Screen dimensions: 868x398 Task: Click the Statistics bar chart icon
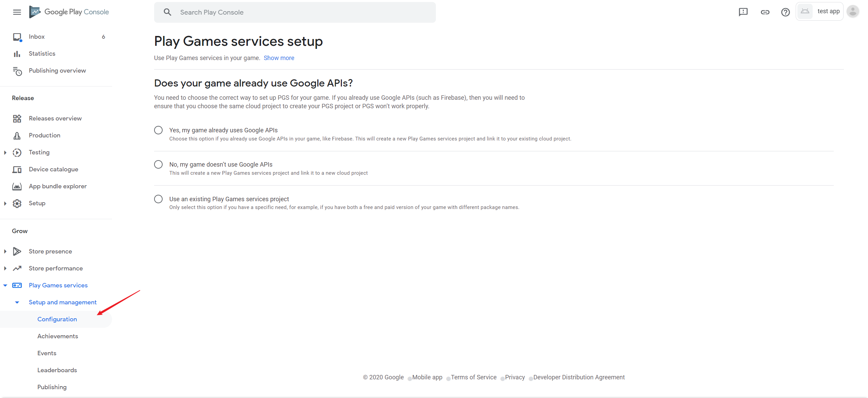(17, 54)
